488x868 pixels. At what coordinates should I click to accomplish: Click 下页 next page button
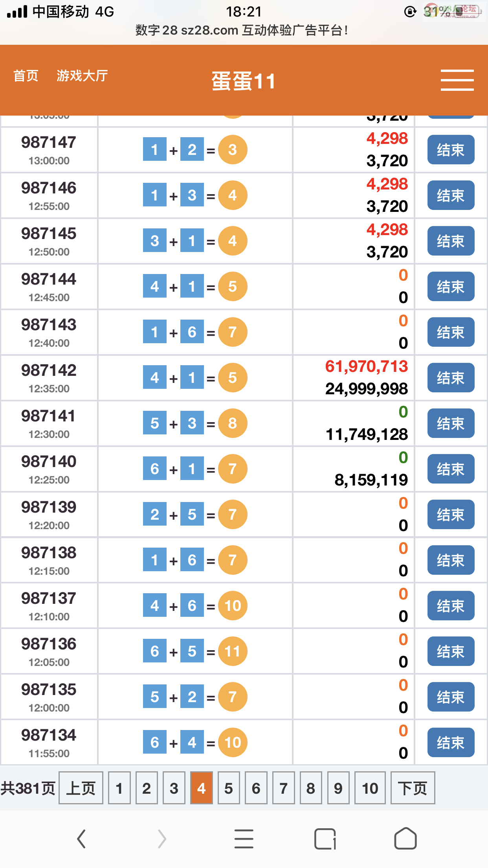413,788
